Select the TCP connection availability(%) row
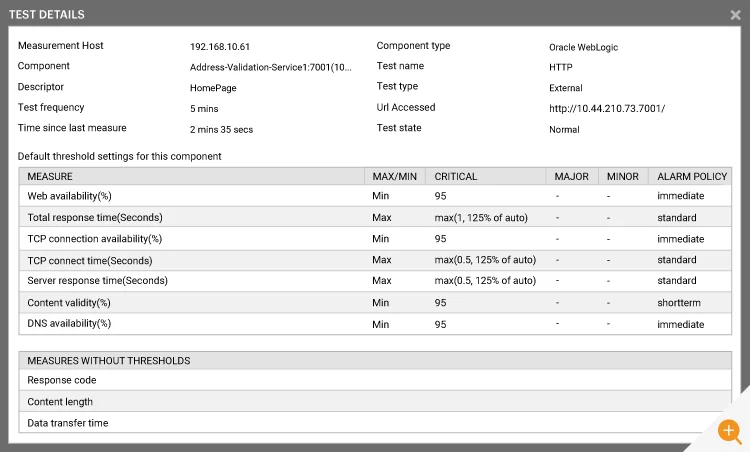This screenshot has height=452, width=750. pyautogui.click(x=375, y=239)
